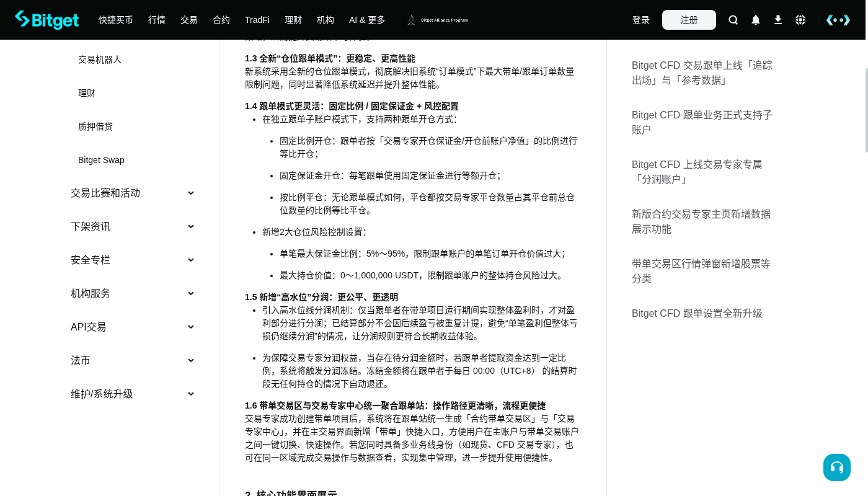
Task: Click 登录 link
Action: coord(641,20)
